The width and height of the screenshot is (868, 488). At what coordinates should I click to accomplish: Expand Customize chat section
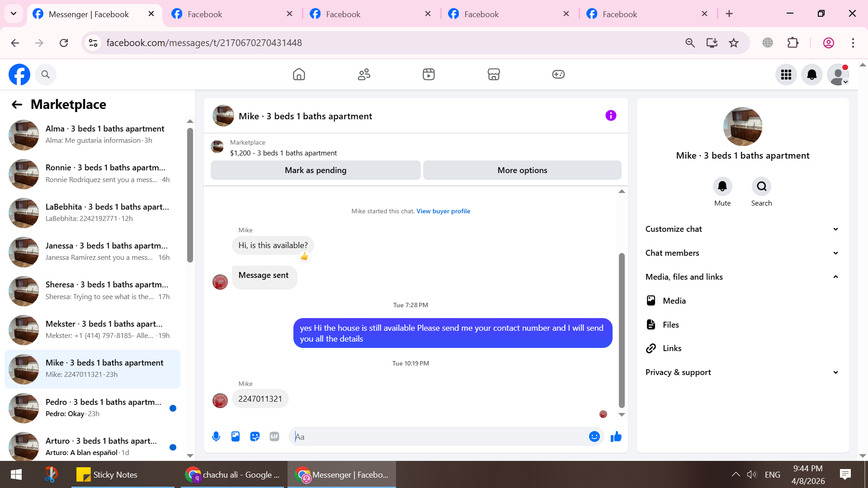[742, 229]
